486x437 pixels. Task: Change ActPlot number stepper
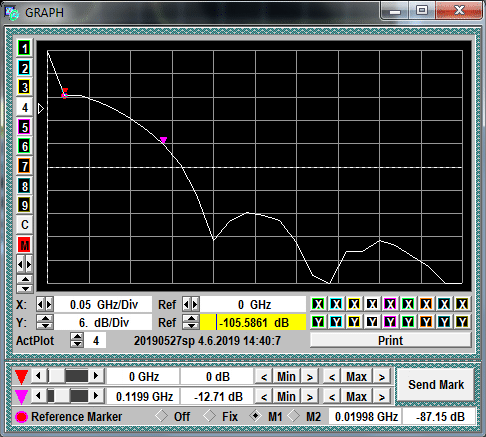point(77,340)
